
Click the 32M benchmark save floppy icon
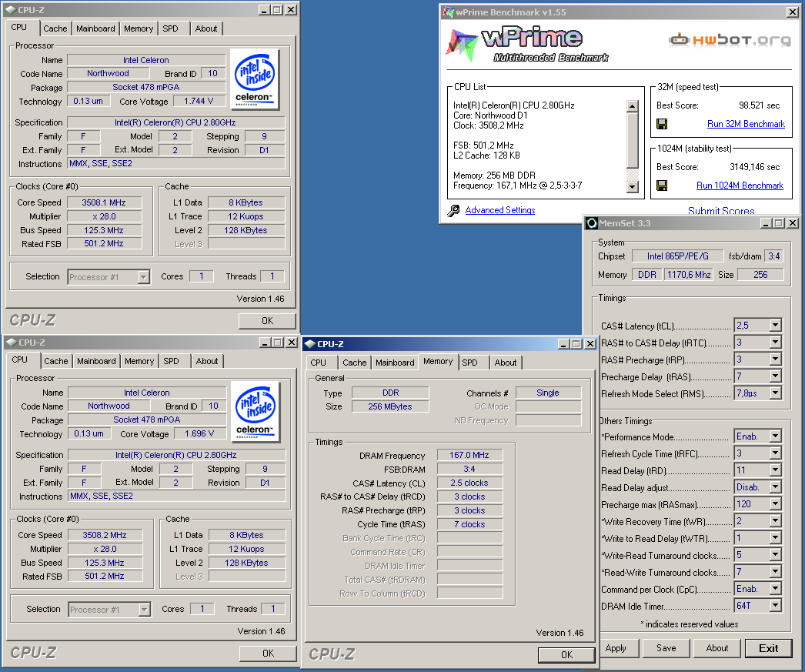[662, 124]
